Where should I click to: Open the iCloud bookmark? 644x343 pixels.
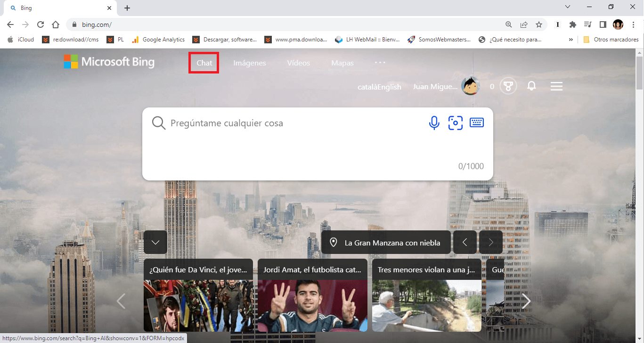[x=21, y=40]
